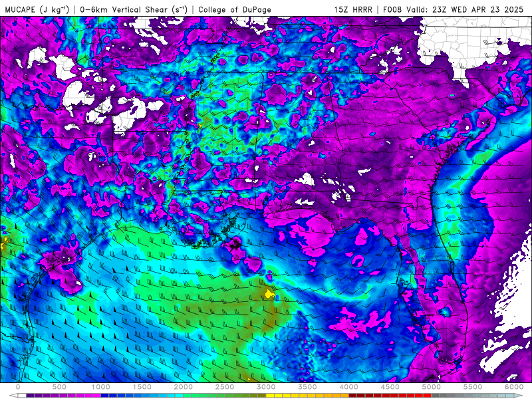Click the 2000 label on the color scale
This screenshot has height=399, width=532.
point(184,387)
